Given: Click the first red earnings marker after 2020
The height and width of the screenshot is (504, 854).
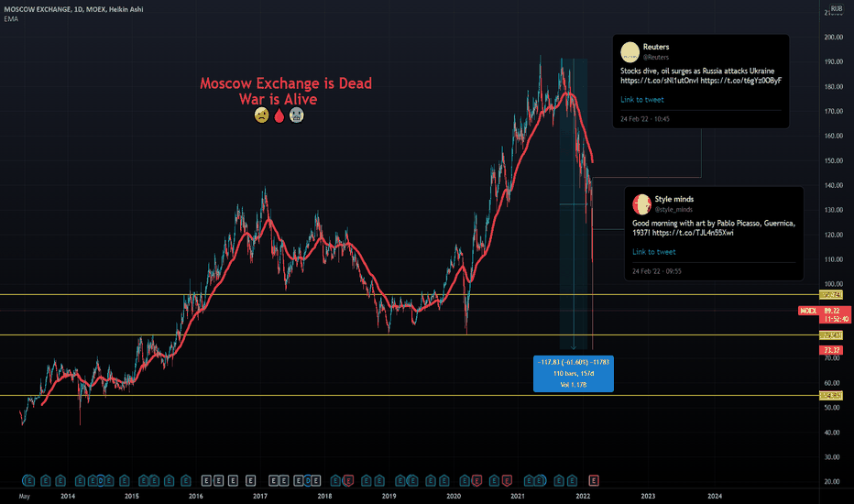Looking at the screenshot, I should click(476, 480).
